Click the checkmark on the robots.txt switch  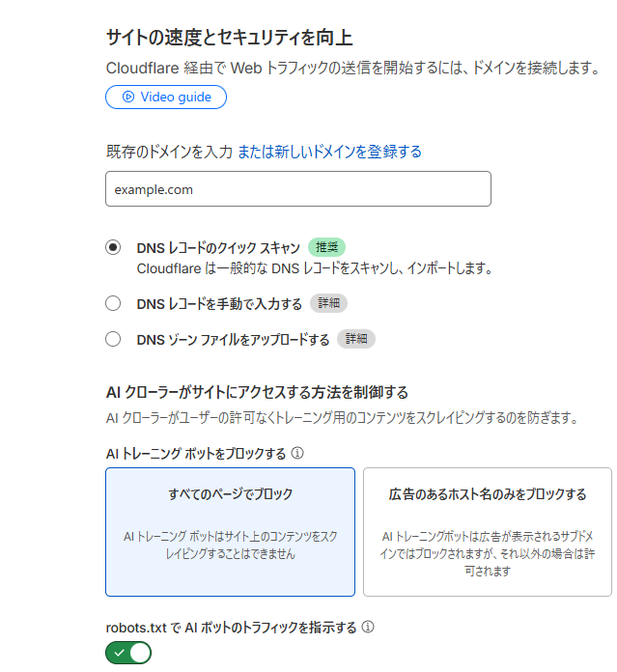(120, 654)
